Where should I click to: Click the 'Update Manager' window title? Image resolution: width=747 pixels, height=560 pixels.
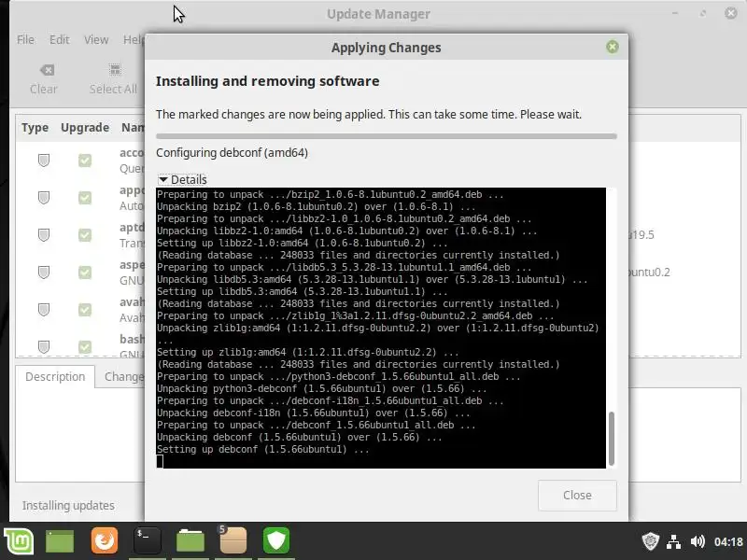(x=379, y=14)
